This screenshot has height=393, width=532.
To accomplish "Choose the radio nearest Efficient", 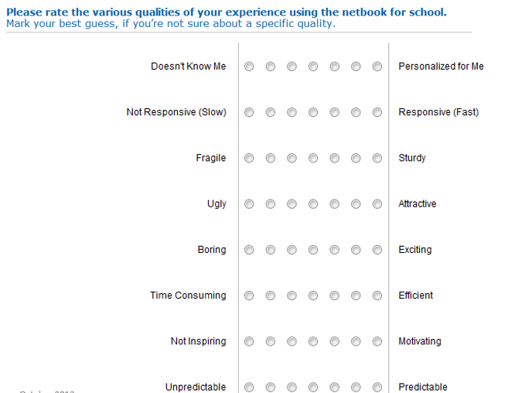I will pos(377,296).
